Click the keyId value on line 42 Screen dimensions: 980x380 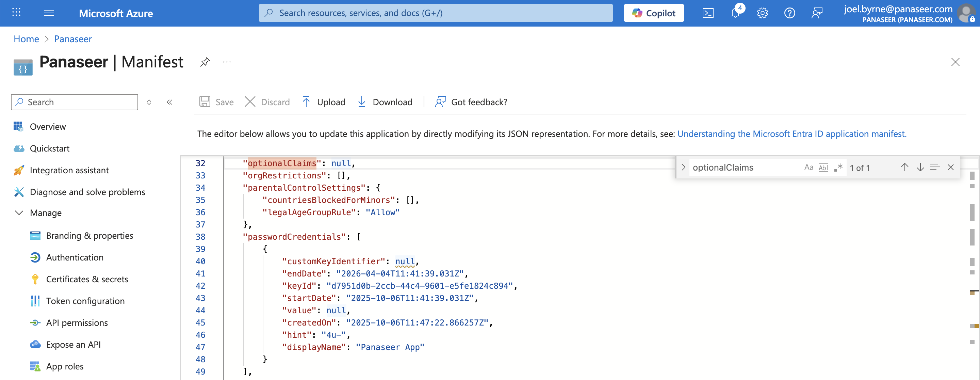tap(419, 286)
